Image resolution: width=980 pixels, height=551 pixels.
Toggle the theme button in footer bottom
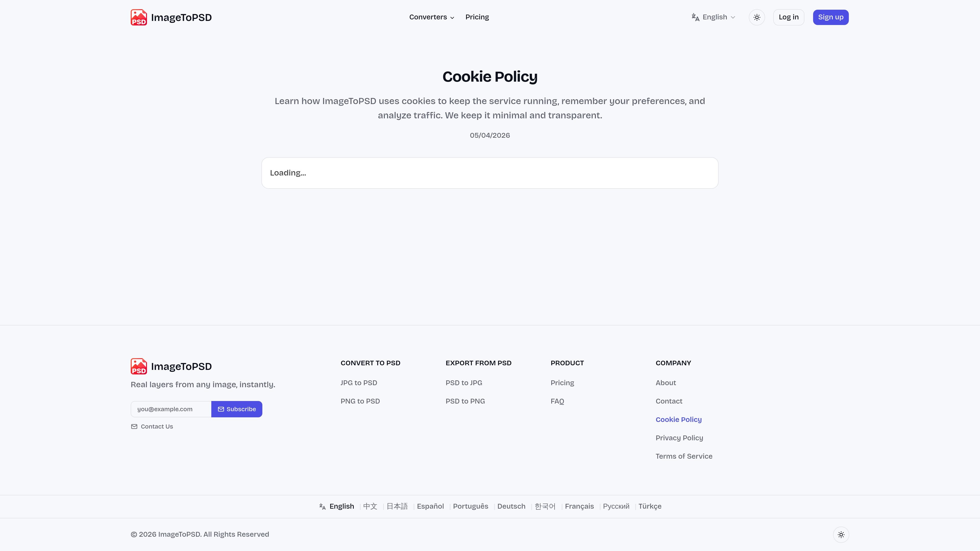[841, 534]
